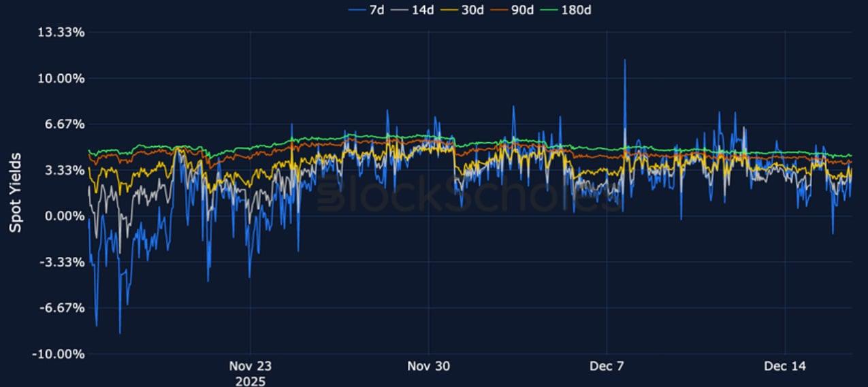Click the 6.67% y-axis tick
This screenshot has width=868, height=387.
coord(63,124)
